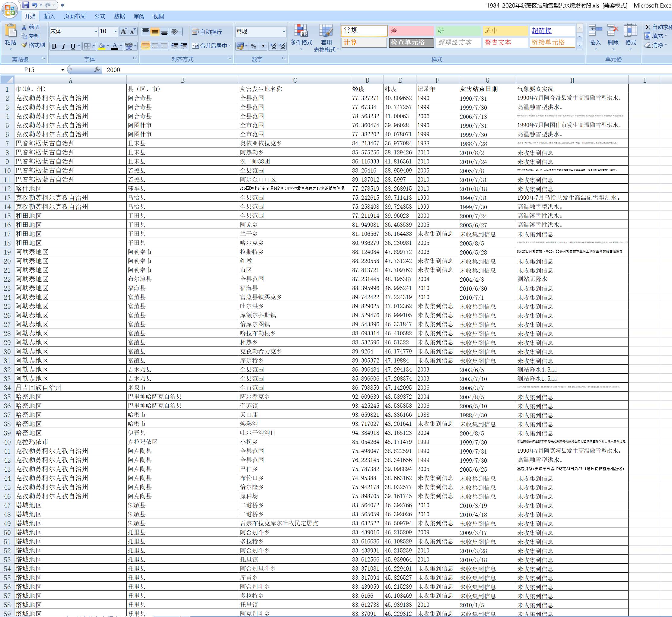Click the Percent Style icon
This screenshot has height=617, width=672.
pos(253,46)
